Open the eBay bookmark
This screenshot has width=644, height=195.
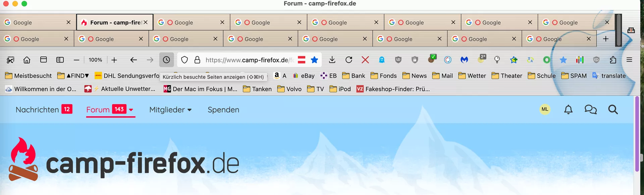coord(304,76)
